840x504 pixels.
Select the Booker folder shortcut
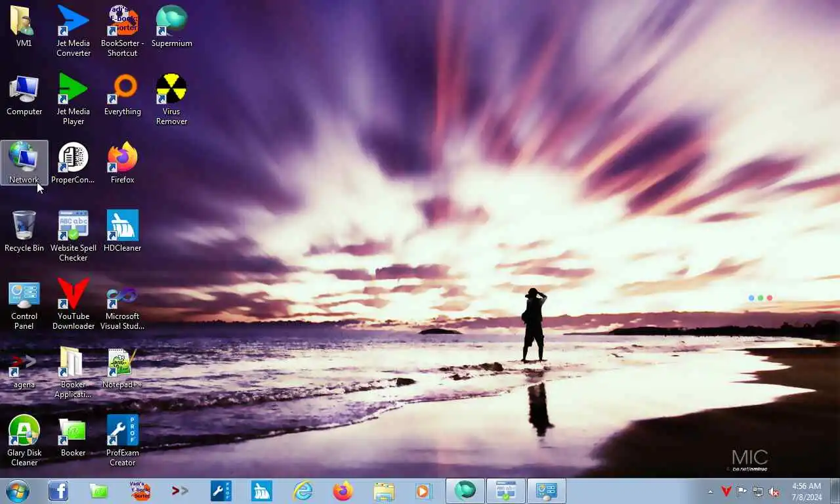coord(73,436)
